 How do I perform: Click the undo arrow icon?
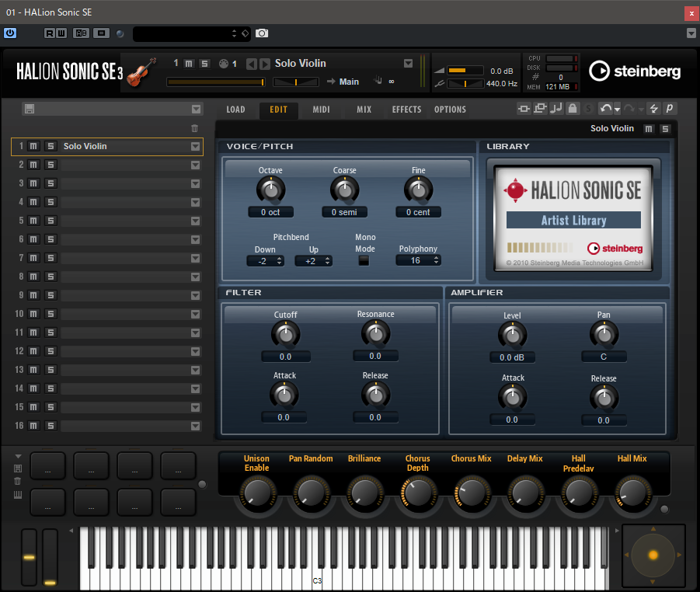tap(606, 109)
